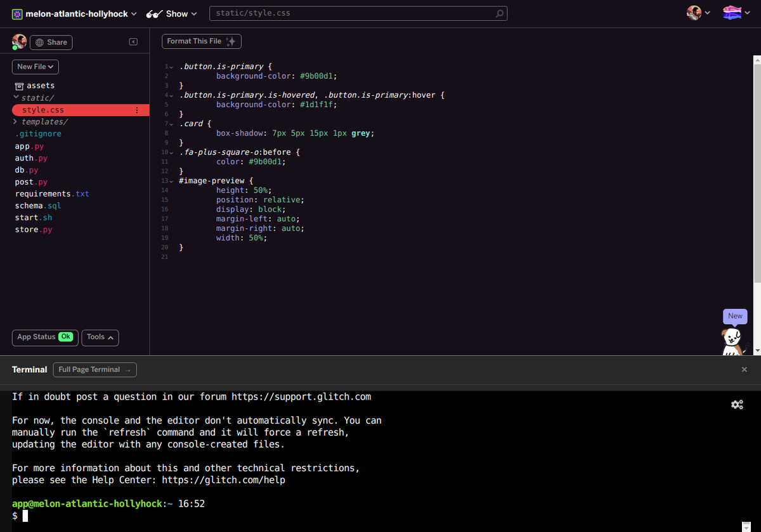Image resolution: width=761 pixels, height=532 pixels.
Task: Click the Format This File button
Action: (x=201, y=41)
